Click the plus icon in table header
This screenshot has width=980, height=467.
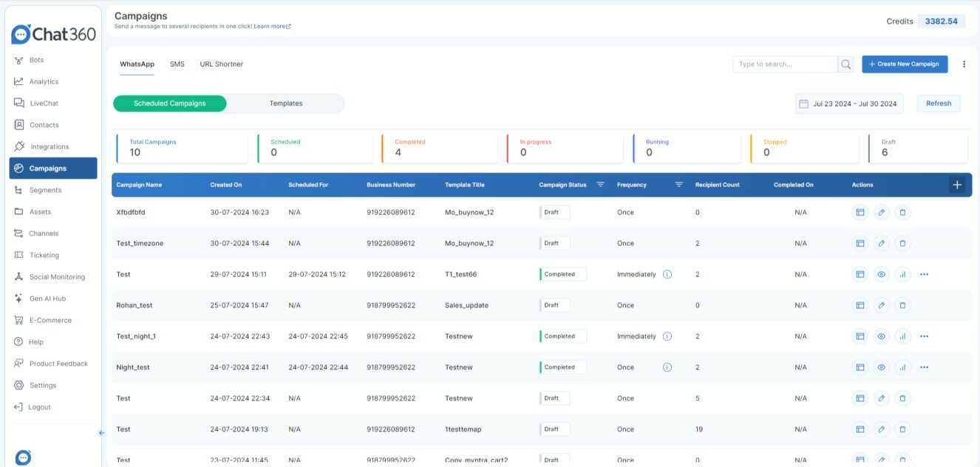[x=957, y=185]
